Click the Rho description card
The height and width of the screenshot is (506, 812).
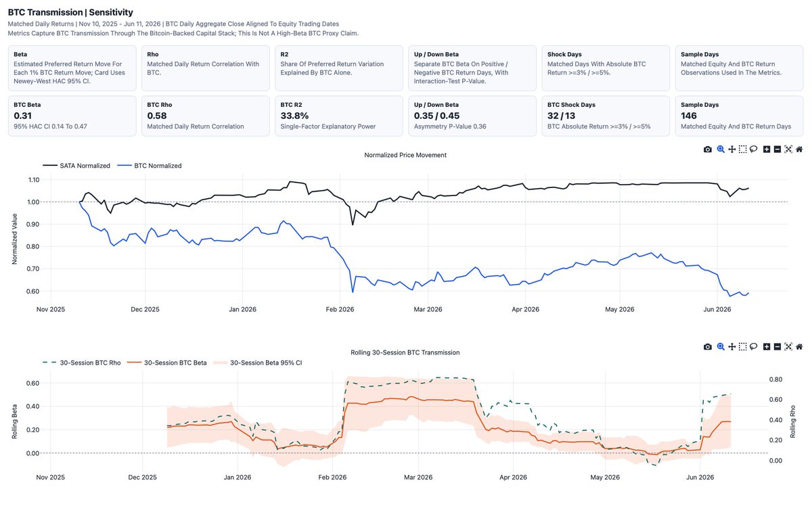pyautogui.click(x=206, y=68)
